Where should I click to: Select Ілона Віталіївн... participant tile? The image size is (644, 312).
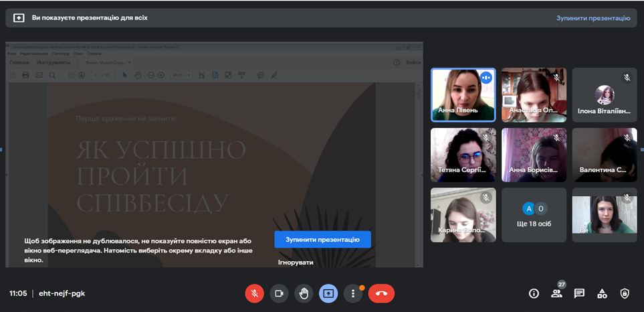coord(605,95)
